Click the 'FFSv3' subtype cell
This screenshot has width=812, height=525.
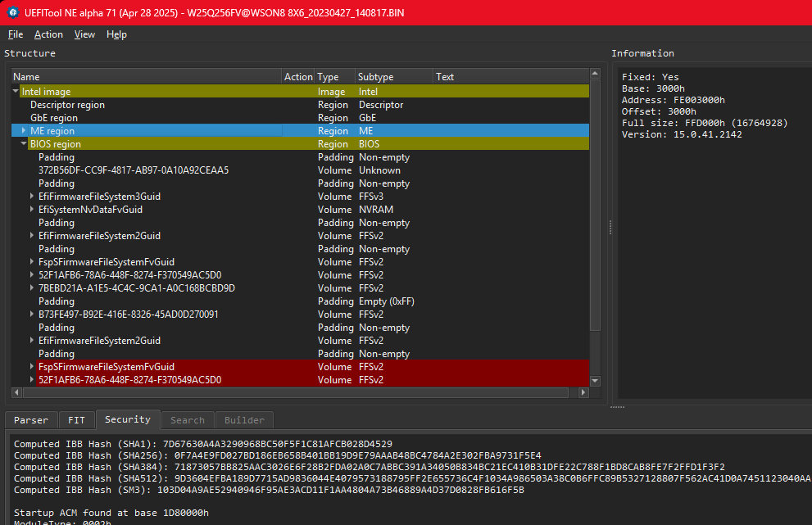371,197
